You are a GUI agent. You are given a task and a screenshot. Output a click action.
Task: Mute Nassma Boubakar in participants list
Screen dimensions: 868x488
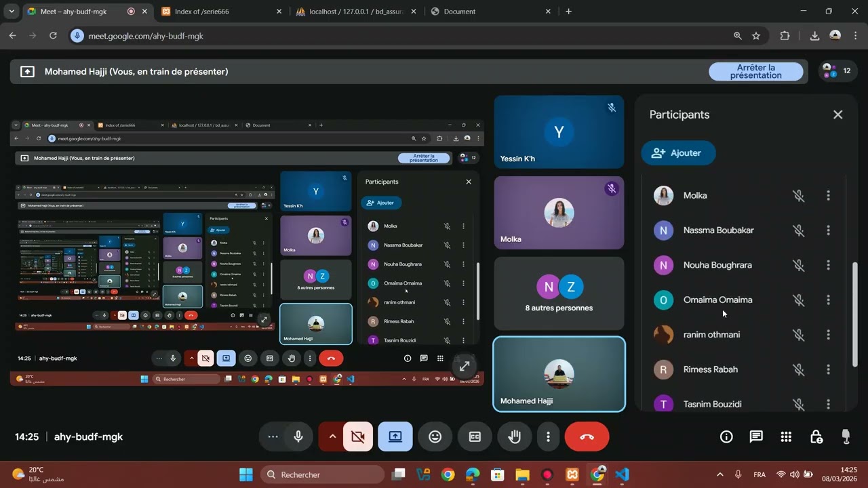pos(799,230)
